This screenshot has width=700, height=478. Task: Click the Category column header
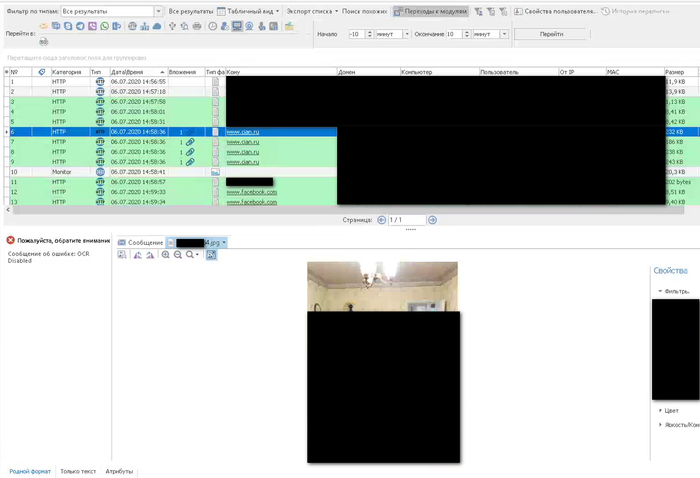(x=70, y=72)
